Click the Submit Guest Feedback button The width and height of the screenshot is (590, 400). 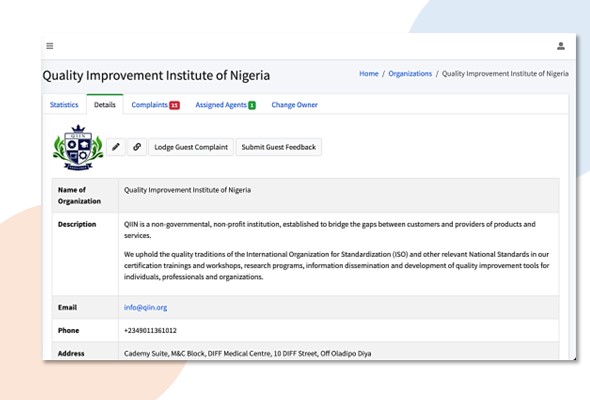pos(278,147)
